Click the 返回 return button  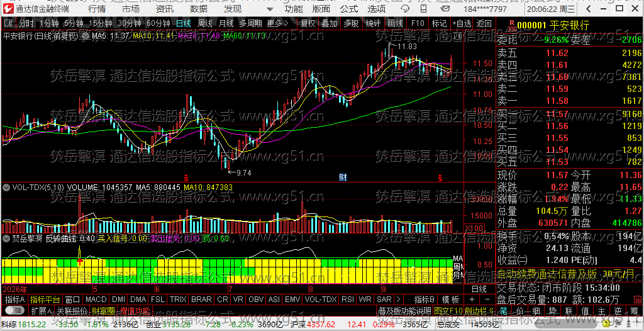[x=484, y=23]
